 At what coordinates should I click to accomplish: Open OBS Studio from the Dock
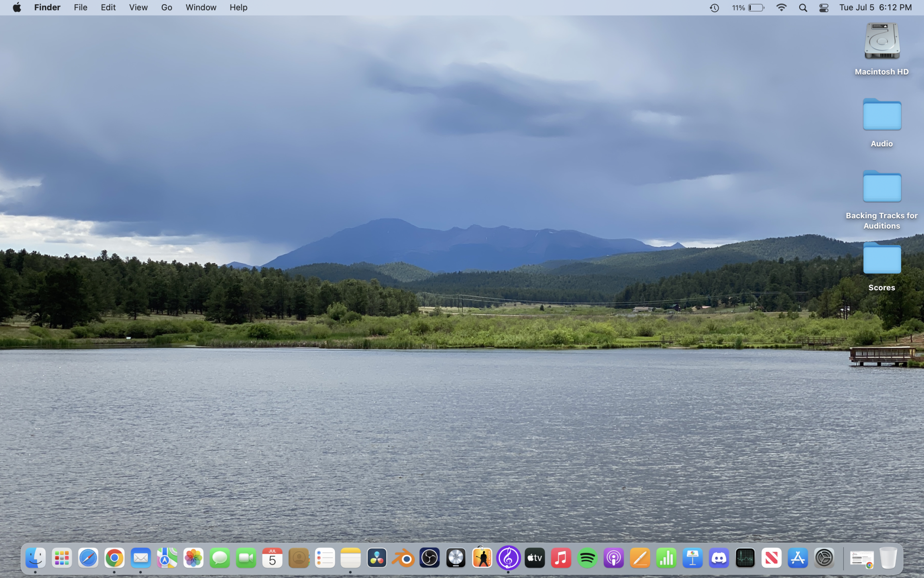pos(429,559)
